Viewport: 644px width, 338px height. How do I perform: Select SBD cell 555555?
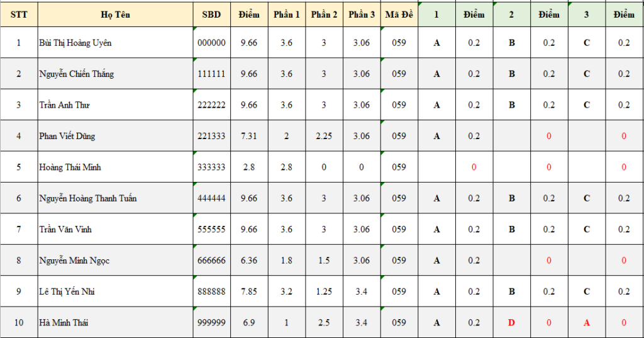[x=211, y=230]
